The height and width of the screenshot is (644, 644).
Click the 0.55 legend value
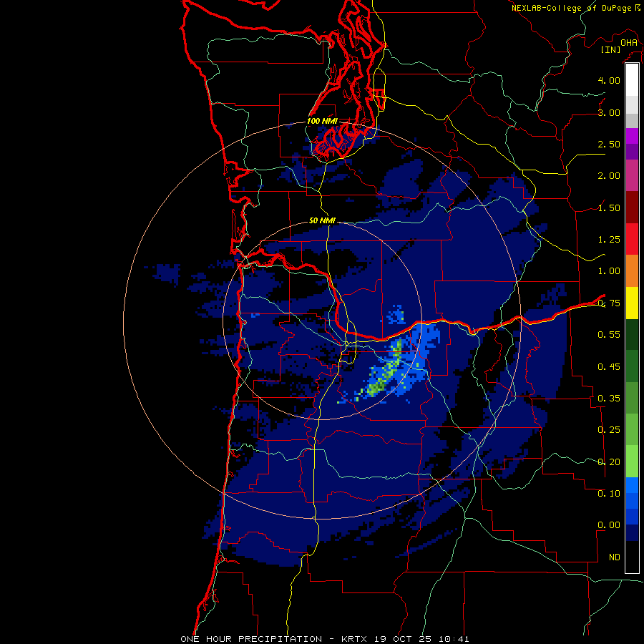(x=609, y=335)
